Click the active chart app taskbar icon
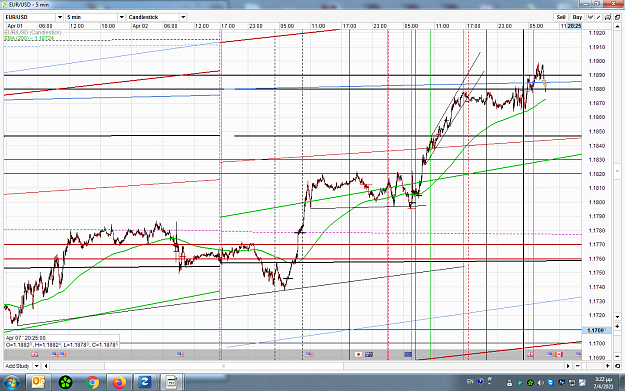Viewport: 625px width, 391px height. 171,383
